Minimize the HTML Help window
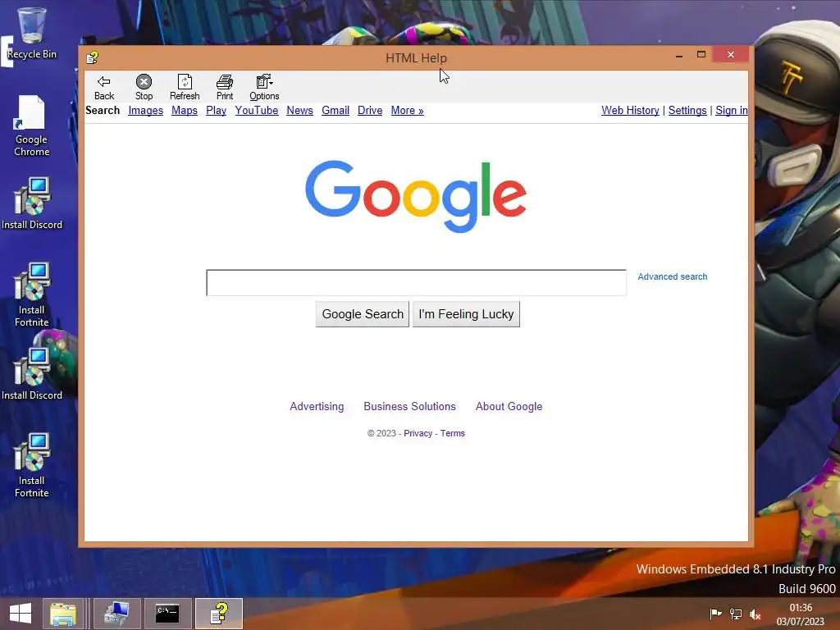840x630 pixels. tap(679, 55)
